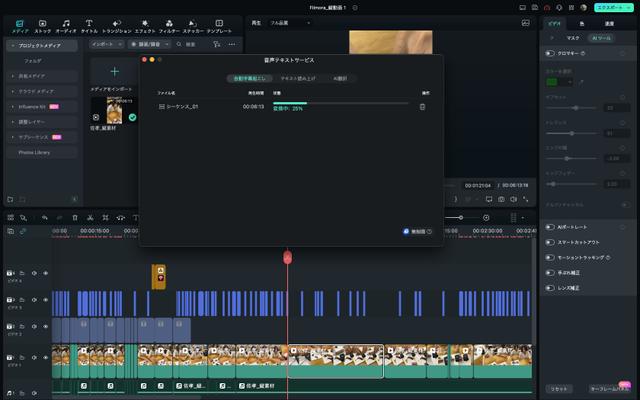This screenshot has height=400, width=640.
Task: Select the ステッカー (Stickers) tool icon
Action: coord(192,25)
